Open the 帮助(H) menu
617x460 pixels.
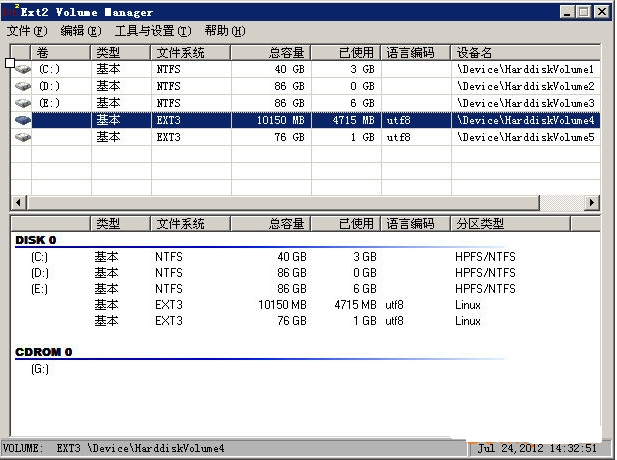(225, 31)
